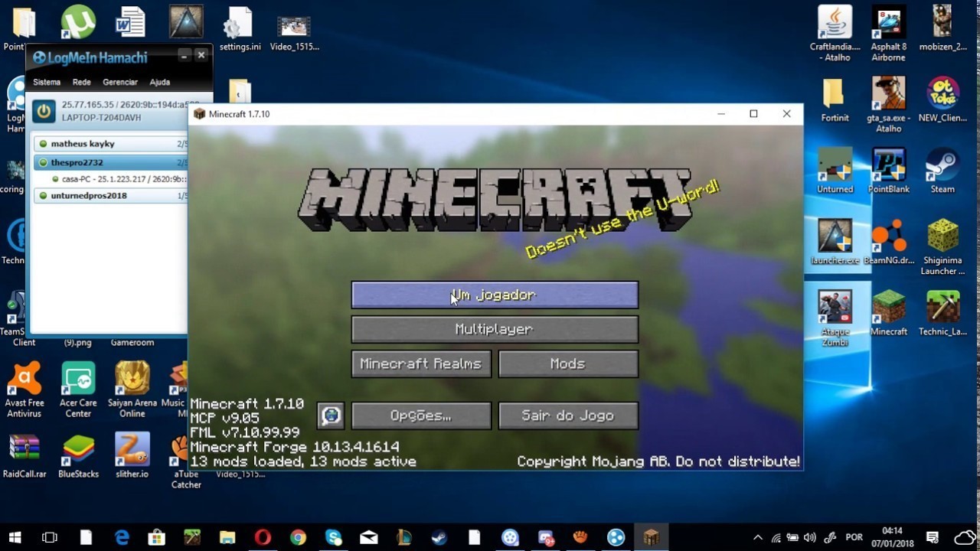Switch the POR input language indicator

click(x=854, y=537)
